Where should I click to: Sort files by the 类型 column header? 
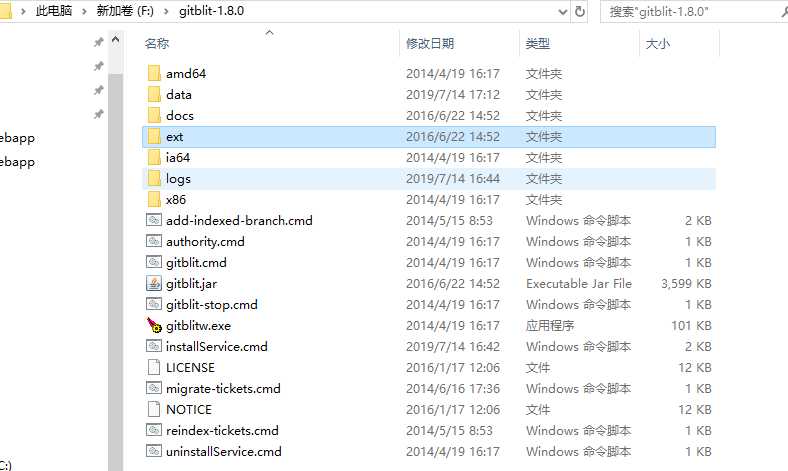pos(537,44)
